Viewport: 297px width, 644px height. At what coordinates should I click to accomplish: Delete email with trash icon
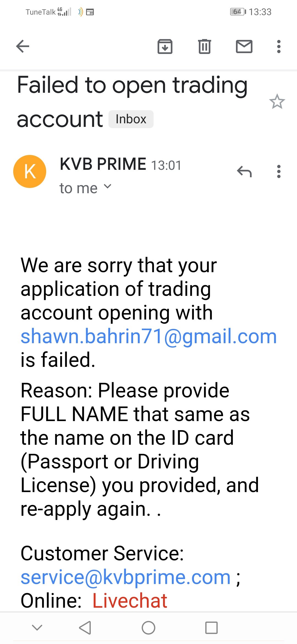click(204, 46)
